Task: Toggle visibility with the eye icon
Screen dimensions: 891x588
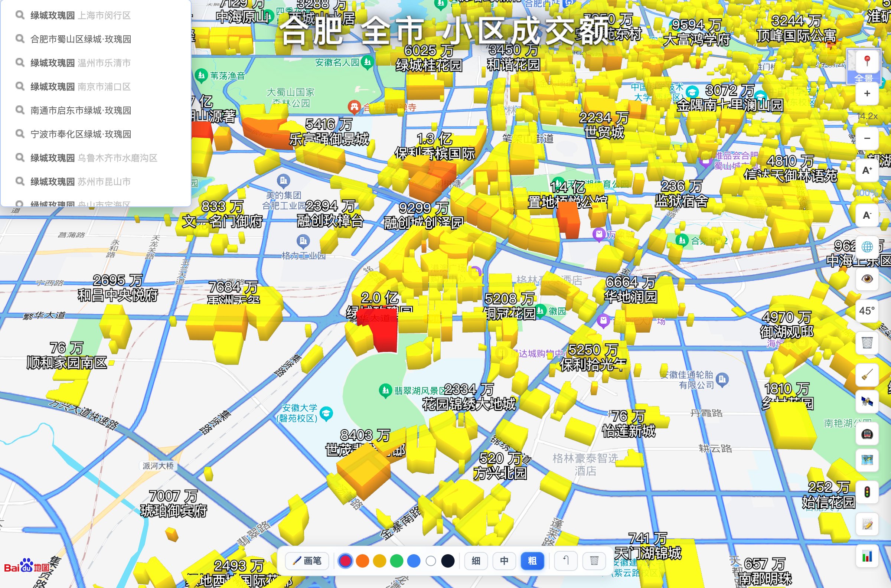Action: click(x=866, y=279)
